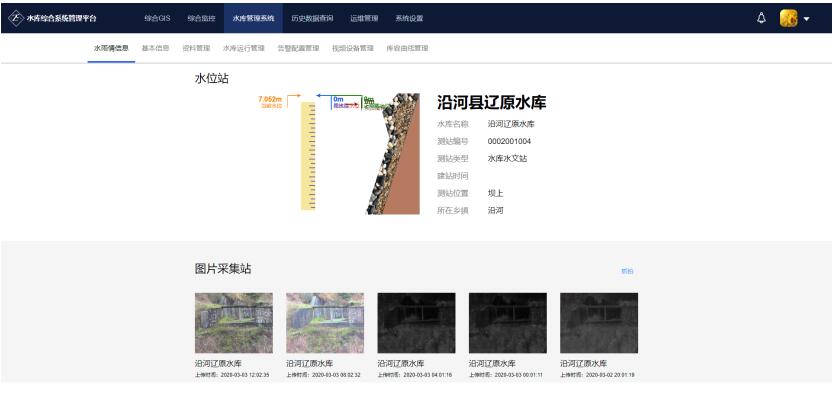Click the 水库水文站 station type value
838x398 pixels.
point(508,159)
